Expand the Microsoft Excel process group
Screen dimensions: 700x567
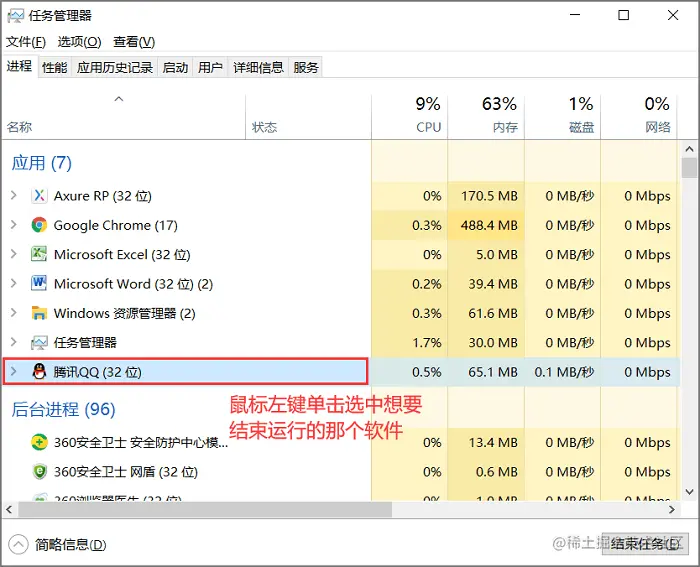pyautogui.click(x=13, y=254)
